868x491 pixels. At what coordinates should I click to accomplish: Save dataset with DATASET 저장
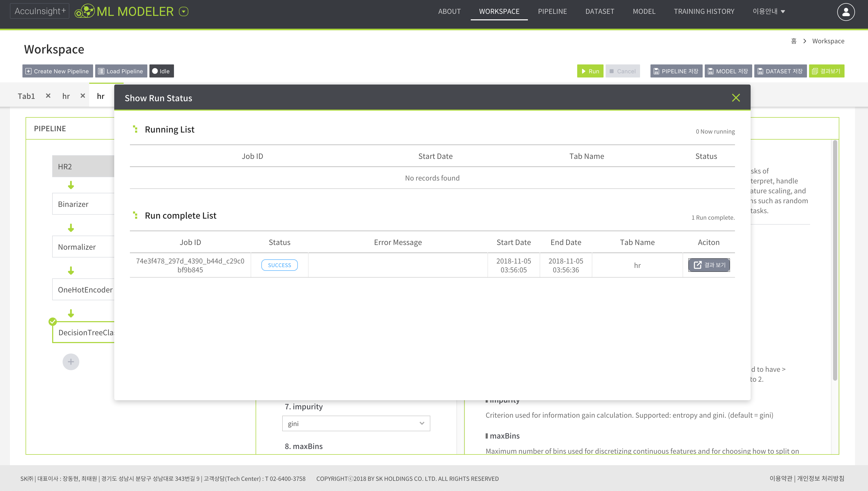coord(780,71)
